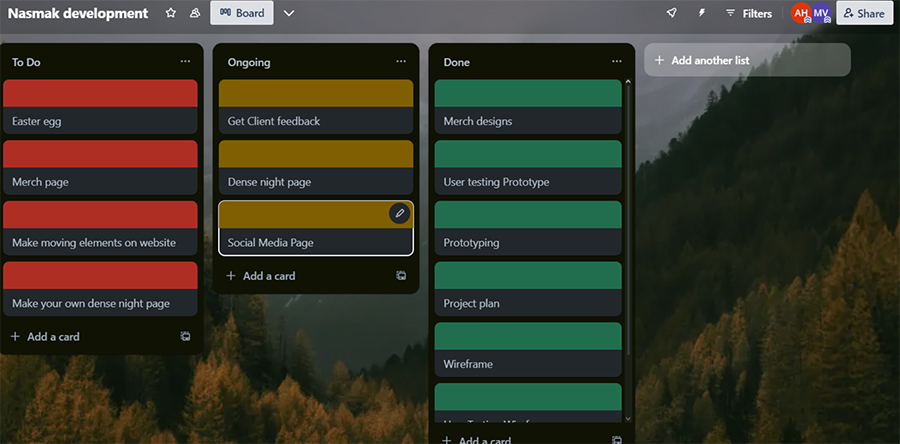Click the template icon in Ongoing list

click(401, 276)
